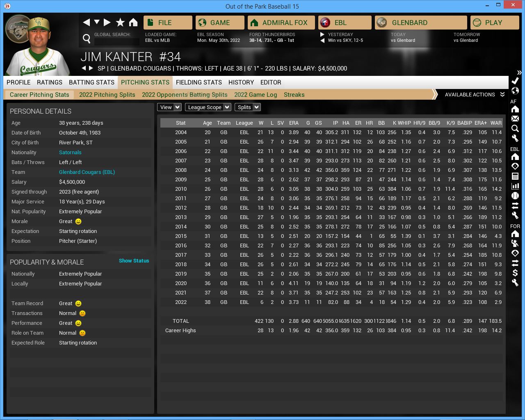
Task: Click the FOR baseball diamond icon
Action: 515,253
